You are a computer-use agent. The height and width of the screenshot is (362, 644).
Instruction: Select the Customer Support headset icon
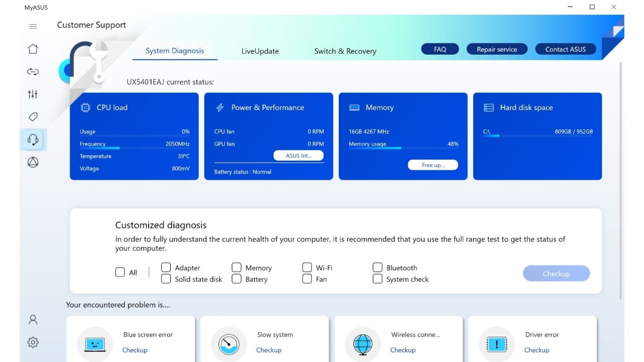33,140
